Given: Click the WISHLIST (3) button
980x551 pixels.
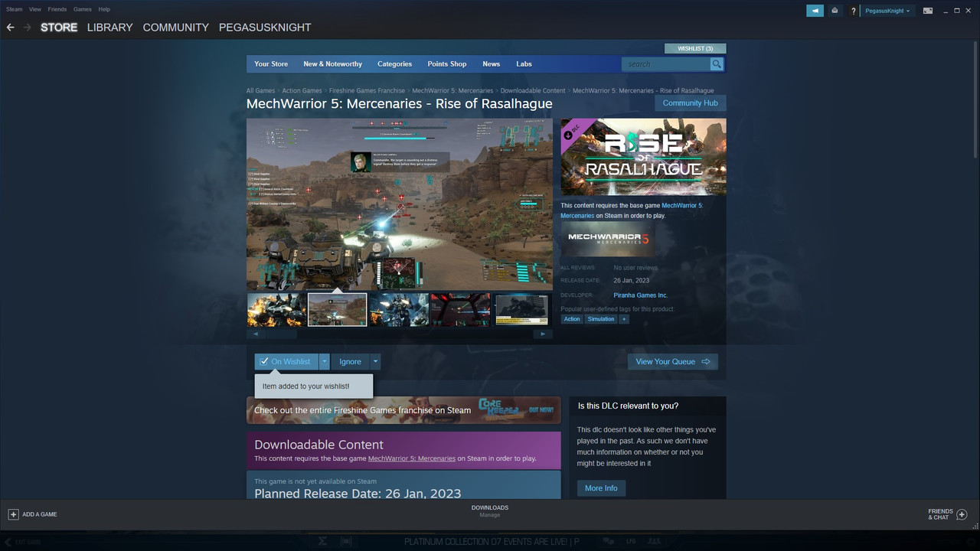Looking at the screenshot, I should [695, 48].
